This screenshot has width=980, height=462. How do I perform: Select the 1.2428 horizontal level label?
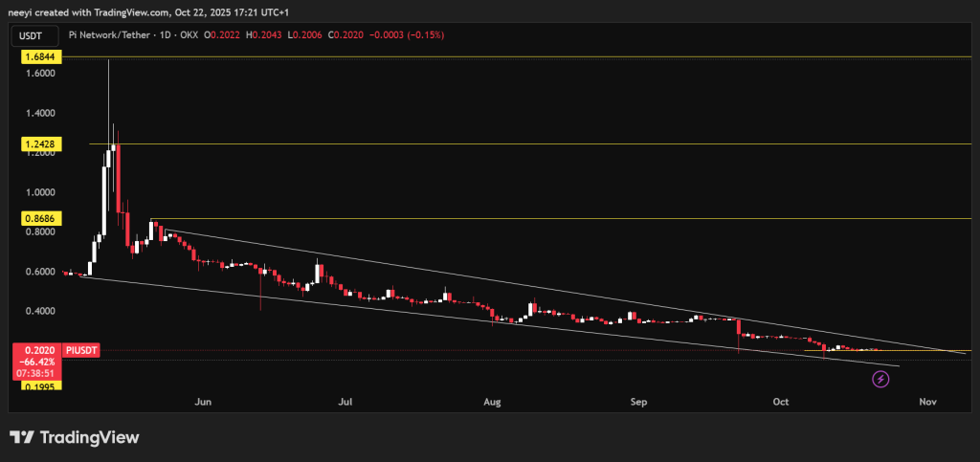point(36,144)
